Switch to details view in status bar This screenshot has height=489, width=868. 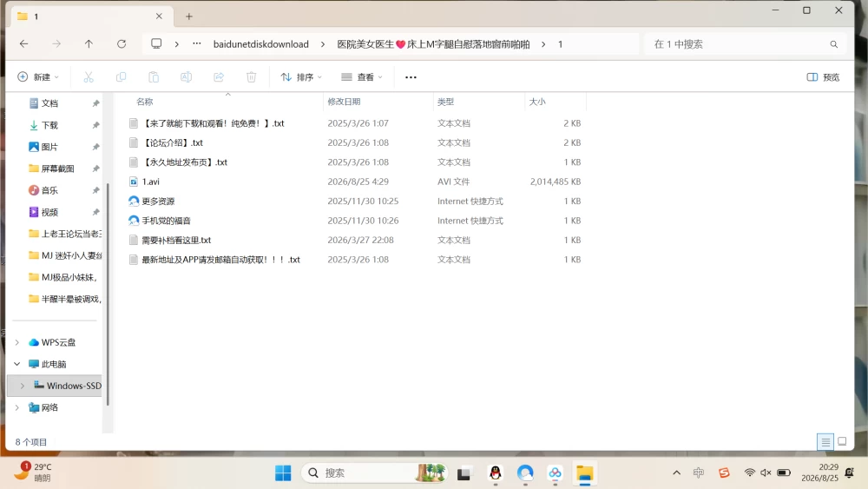point(825,442)
